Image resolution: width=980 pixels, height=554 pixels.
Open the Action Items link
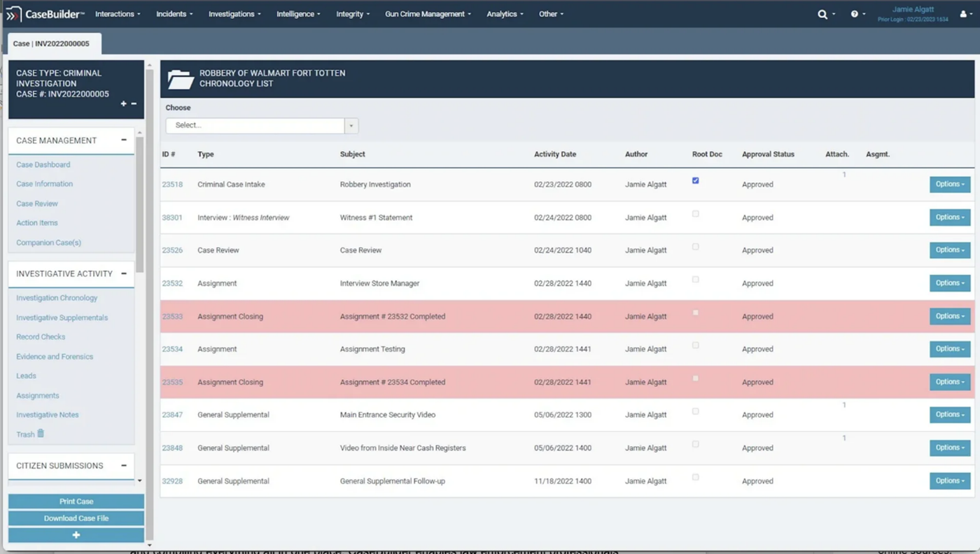click(x=37, y=223)
